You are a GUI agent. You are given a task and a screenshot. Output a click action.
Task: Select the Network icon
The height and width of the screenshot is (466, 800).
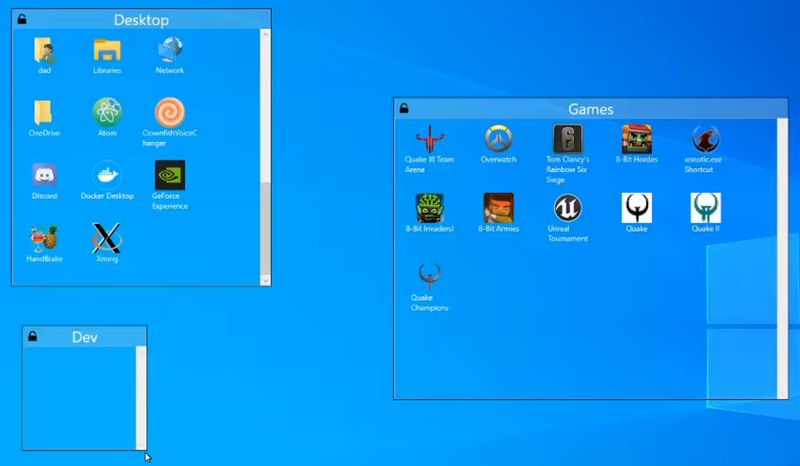coord(170,50)
